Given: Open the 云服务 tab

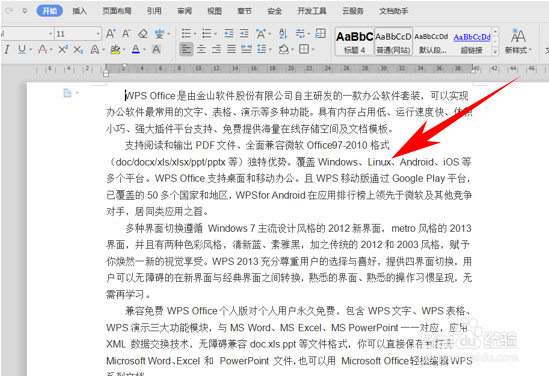Looking at the screenshot, I should coord(353,11).
